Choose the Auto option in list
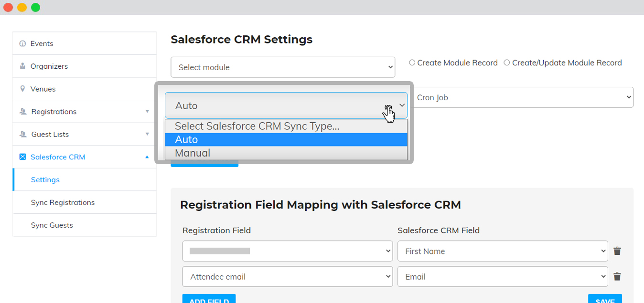Viewport: 644px width, 303px height. 286,139
